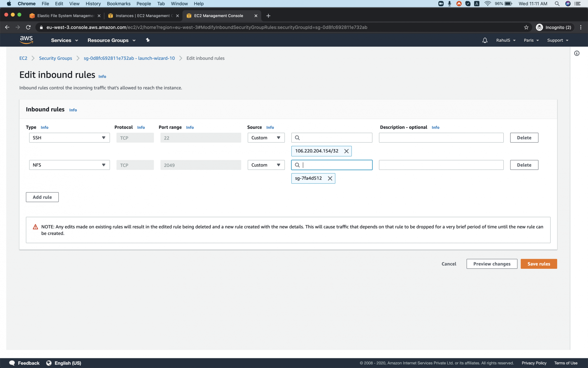Open the Bookmarks menu

[118, 4]
